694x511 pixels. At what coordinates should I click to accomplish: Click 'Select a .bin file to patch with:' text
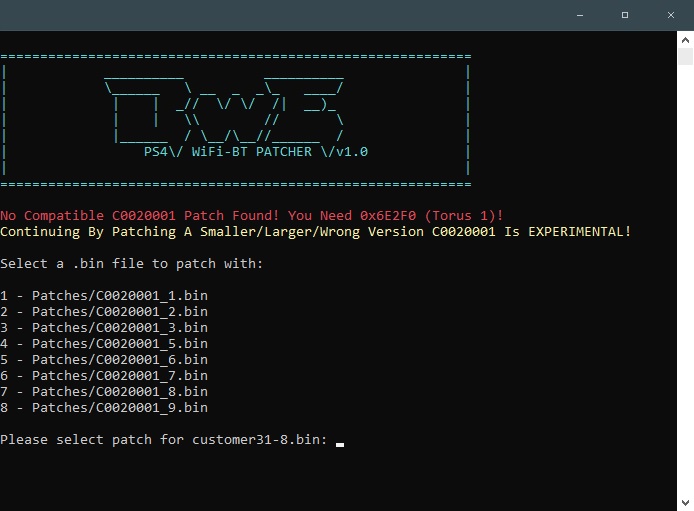pyautogui.click(x=131, y=264)
